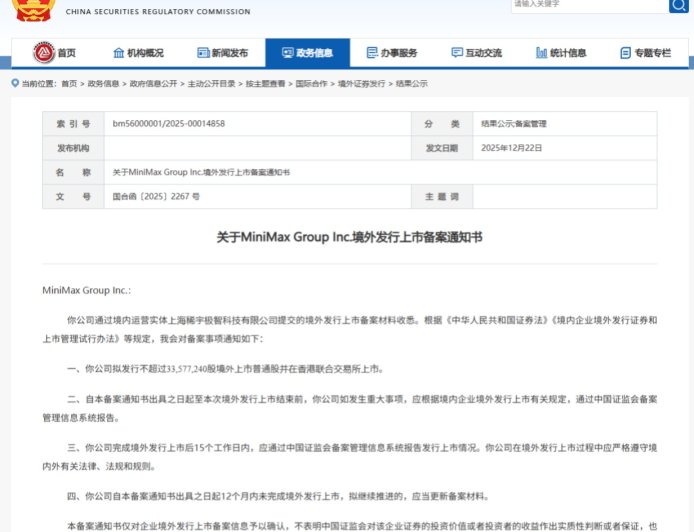Open the 办事服务 nav item
The width and height of the screenshot is (694, 532).
[x=392, y=53]
